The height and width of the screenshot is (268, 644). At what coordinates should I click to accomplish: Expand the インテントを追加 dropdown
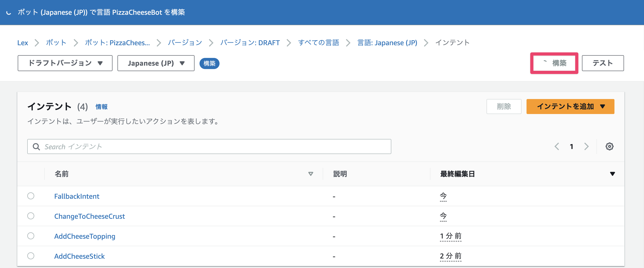(x=570, y=106)
